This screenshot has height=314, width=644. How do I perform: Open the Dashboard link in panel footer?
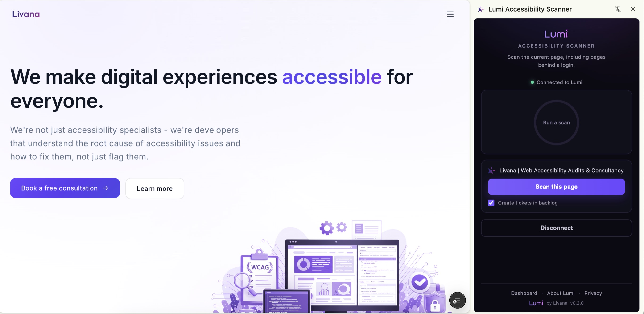click(x=524, y=293)
